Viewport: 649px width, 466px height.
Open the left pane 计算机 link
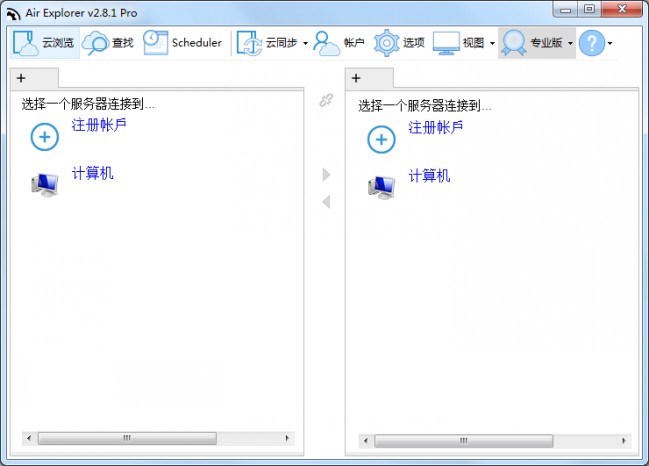92,173
